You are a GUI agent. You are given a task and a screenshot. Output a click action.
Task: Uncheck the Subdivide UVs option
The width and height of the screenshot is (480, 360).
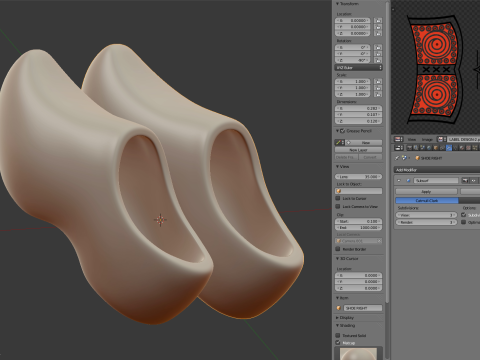coord(464,215)
